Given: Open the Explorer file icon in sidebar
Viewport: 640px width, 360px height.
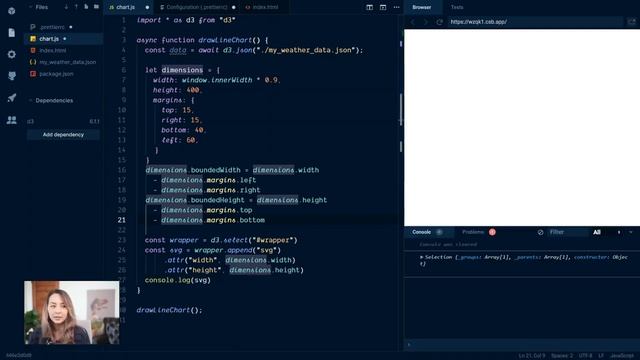Looking at the screenshot, I should point(11,32).
